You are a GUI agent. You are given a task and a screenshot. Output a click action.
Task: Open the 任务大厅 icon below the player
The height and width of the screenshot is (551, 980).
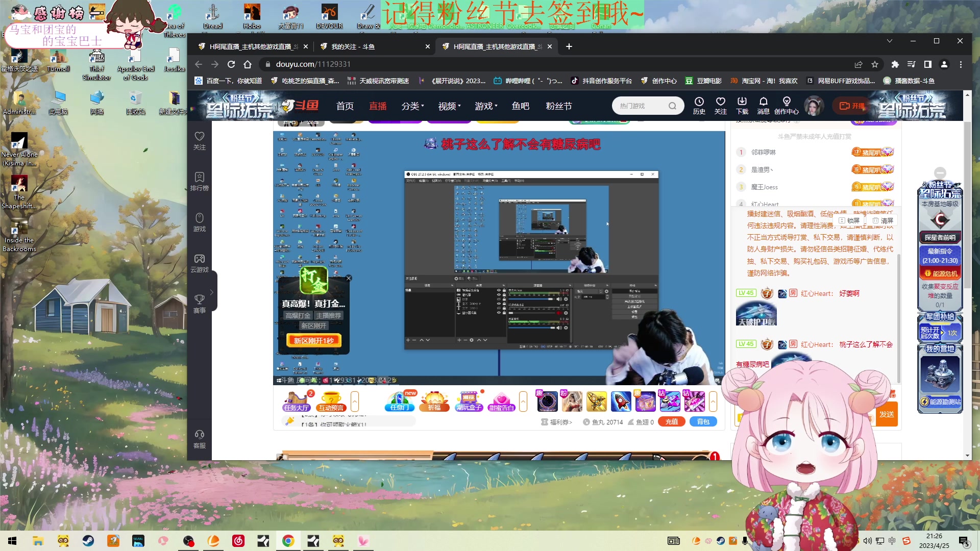click(297, 402)
